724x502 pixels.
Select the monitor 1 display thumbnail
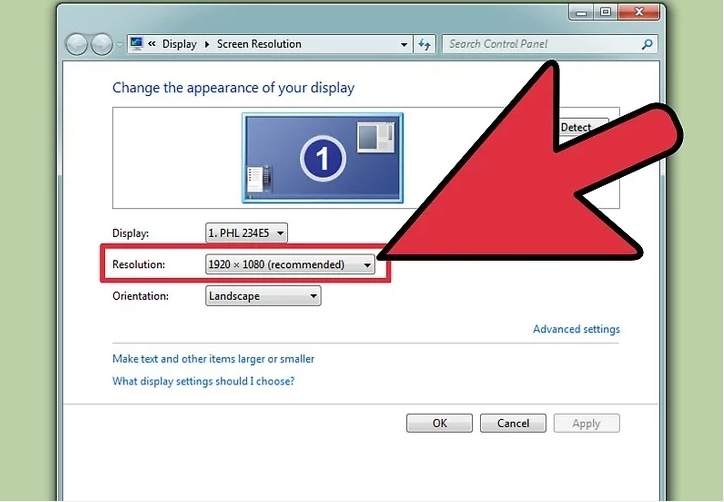coord(322,157)
